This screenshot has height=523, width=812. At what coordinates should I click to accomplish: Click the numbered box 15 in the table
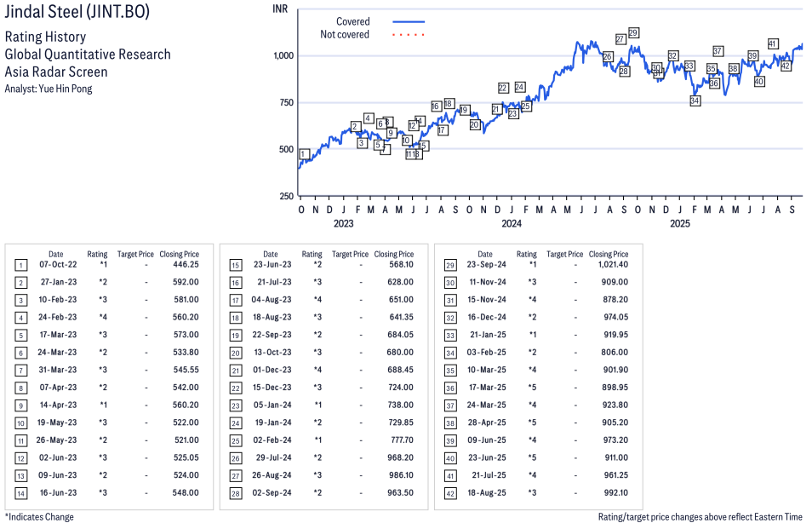click(236, 266)
